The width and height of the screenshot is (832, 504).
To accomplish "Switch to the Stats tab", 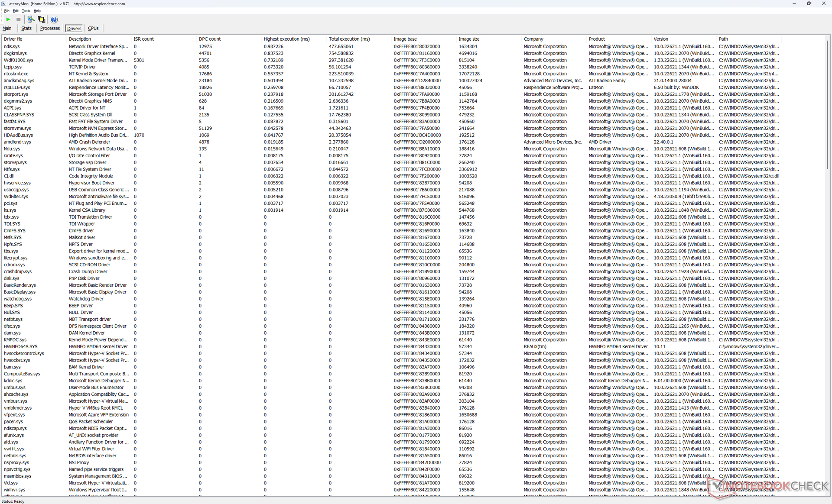I will pos(26,29).
